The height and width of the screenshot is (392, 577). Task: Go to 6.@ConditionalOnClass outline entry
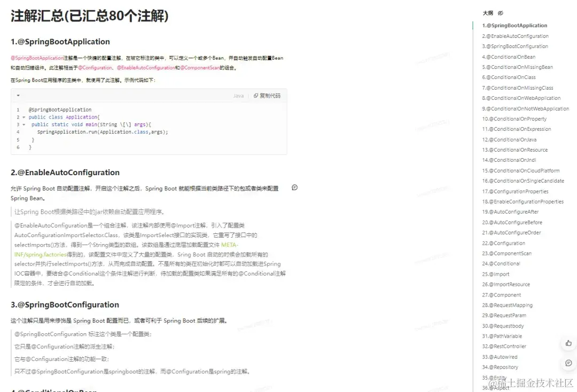pos(509,77)
